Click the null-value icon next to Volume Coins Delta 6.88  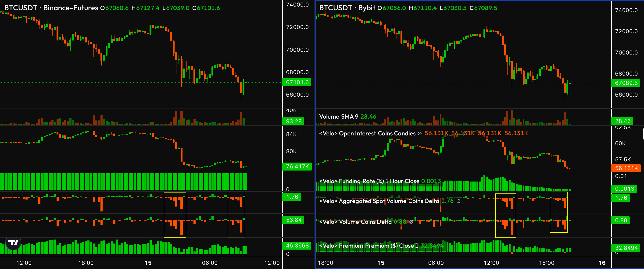point(411,222)
